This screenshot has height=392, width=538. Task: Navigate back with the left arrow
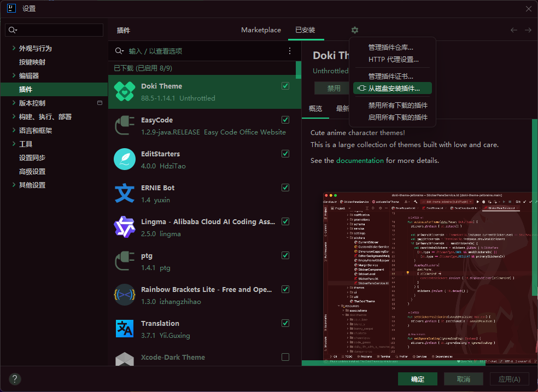pos(513,30)
